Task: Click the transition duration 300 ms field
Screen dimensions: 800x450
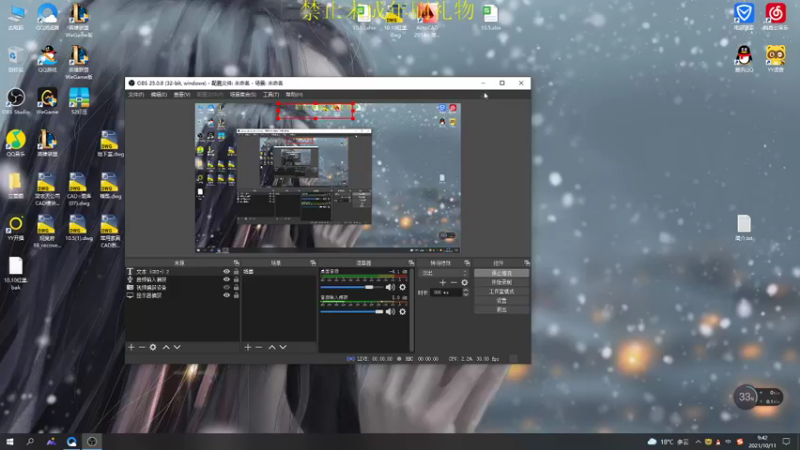Action: coord(445,292)
